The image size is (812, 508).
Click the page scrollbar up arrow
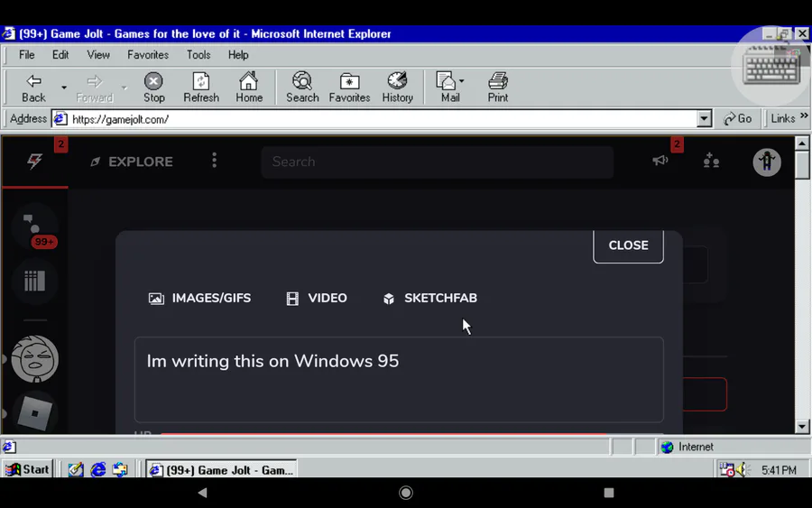pyautogui.click(x=802, y=143)
